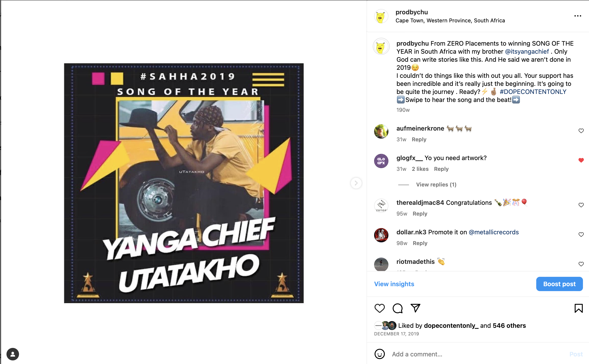Unlike the glogfx__ comment red heart
The width and height of the screenshot is (589, 364).
click(581, 160)
